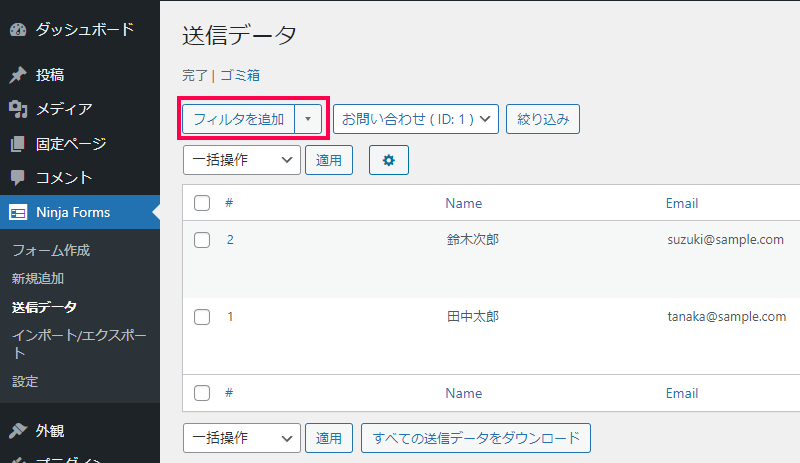Click フィルタを追加 button
The image size is (800, 463).
tap(238, 119)
